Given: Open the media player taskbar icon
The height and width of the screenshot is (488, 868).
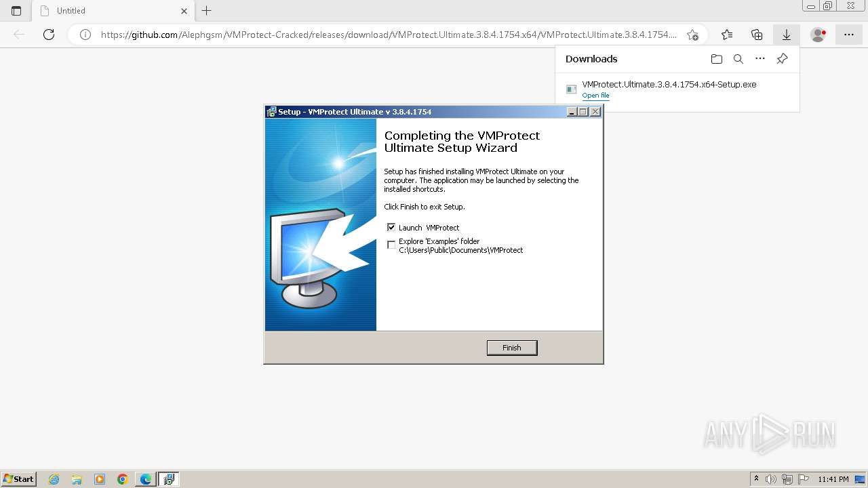Looking at the screenshot, I should (100, 479).
